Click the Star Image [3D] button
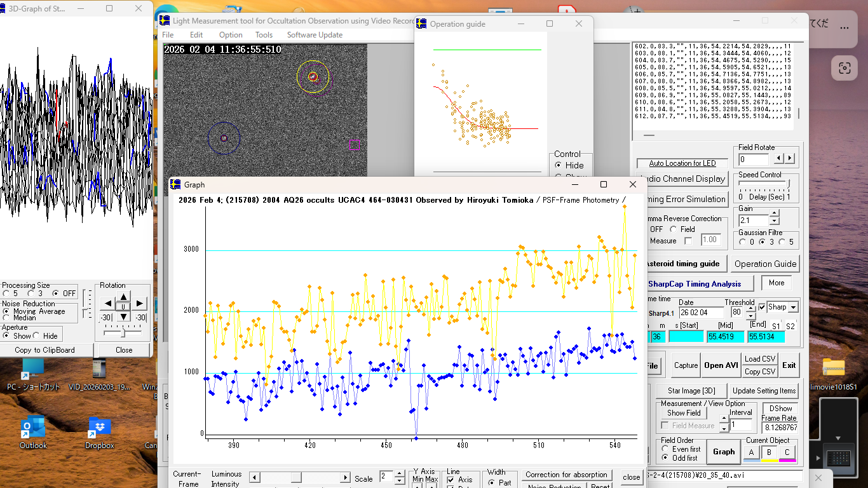 coord(691,391)
